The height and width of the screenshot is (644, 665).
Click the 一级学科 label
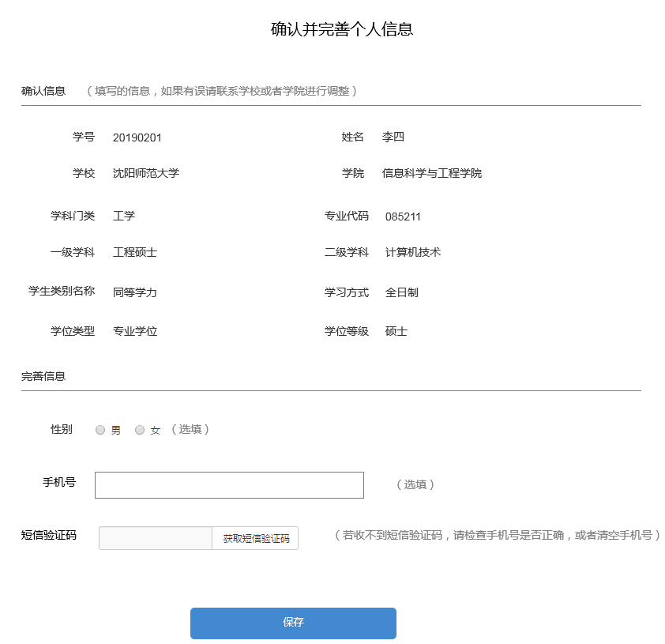click(73, 252)
